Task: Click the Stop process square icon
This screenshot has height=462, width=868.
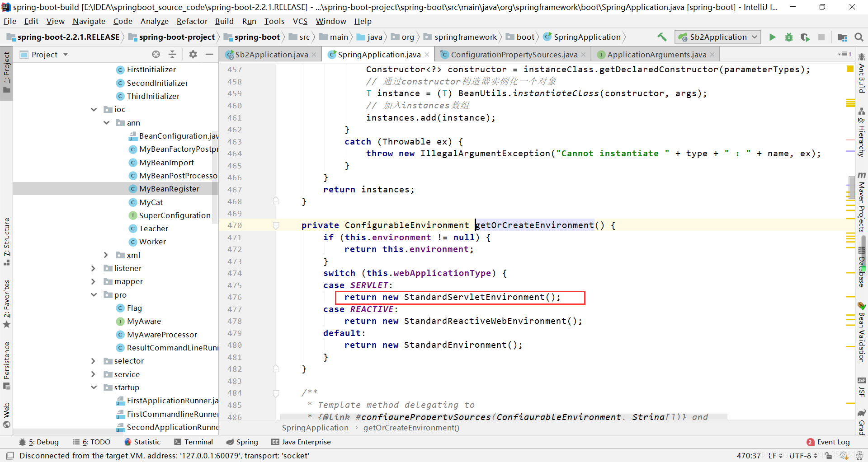Action: [821, 37]
